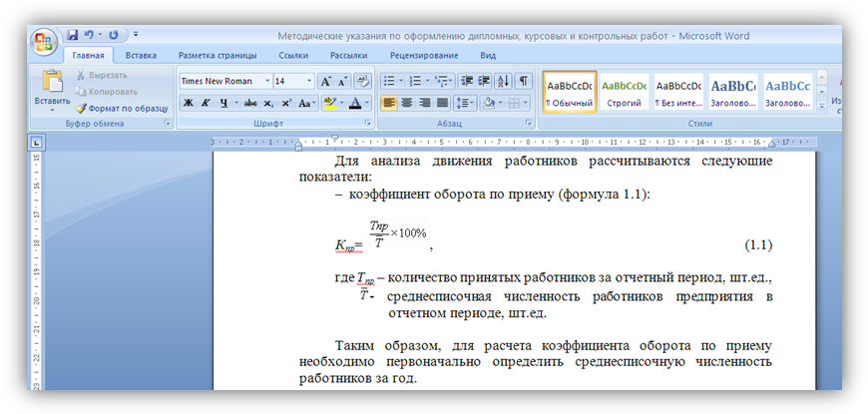Image resolution: width=868 pixels, height=414 pixels.
Task: Save the document via the floppy disk icon
Action: coord(73,35)
